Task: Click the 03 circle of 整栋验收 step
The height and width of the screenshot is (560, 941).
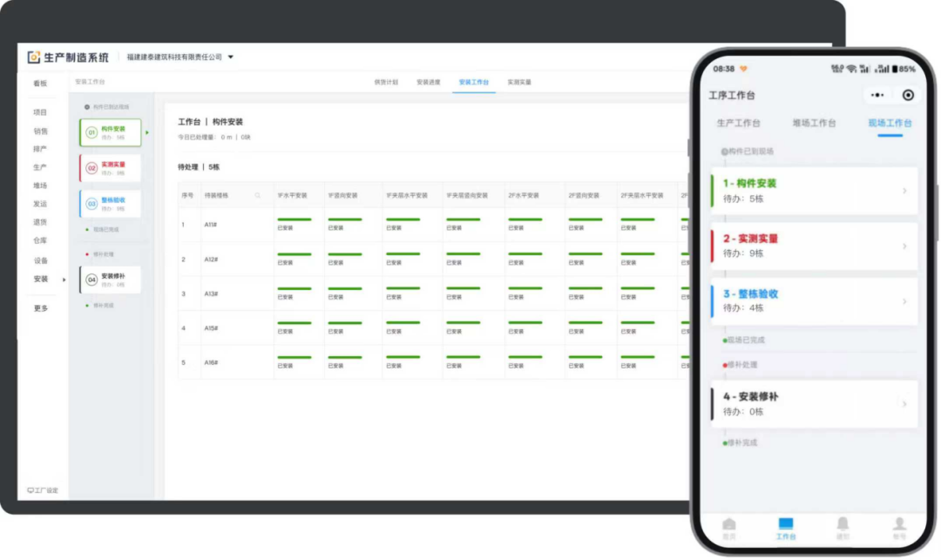Action: pos(91,204)
